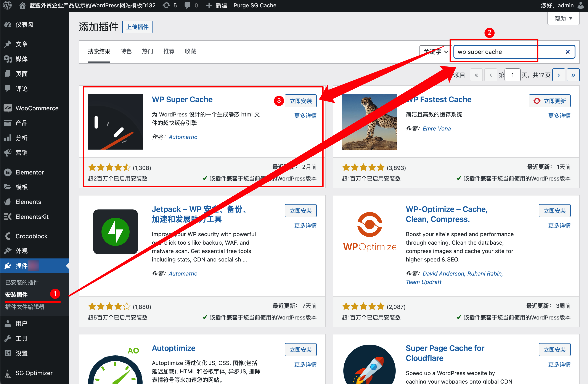Open WP Fastest Cache cheetah thumbnail

pyautogui.click(x=369, y=122)
